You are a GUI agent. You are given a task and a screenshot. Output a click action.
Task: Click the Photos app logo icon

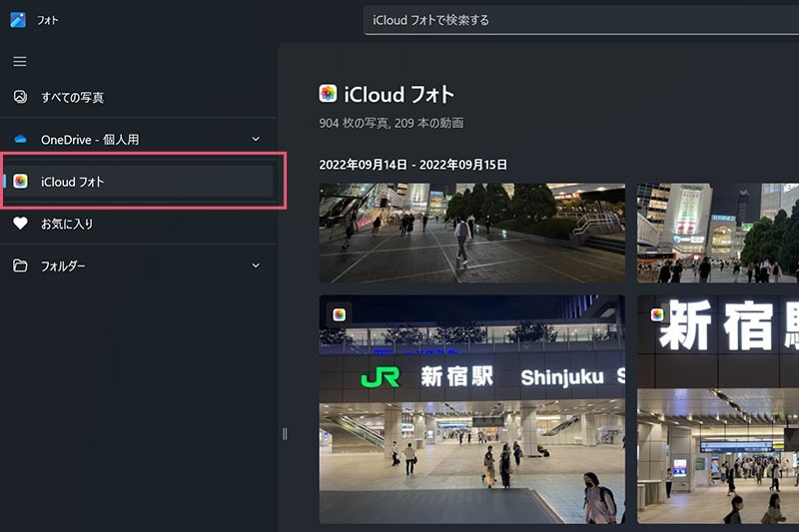click(x=18, y=20)
